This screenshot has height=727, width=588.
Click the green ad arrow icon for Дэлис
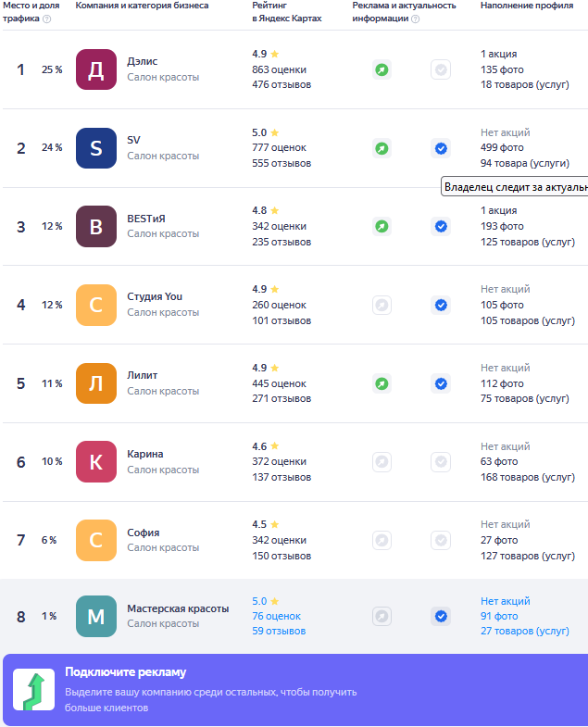tap(382, 69)
